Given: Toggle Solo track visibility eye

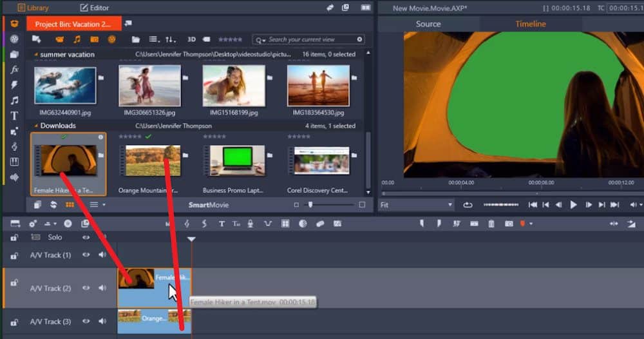Looking at the screenshot, I should coord(86,237).
